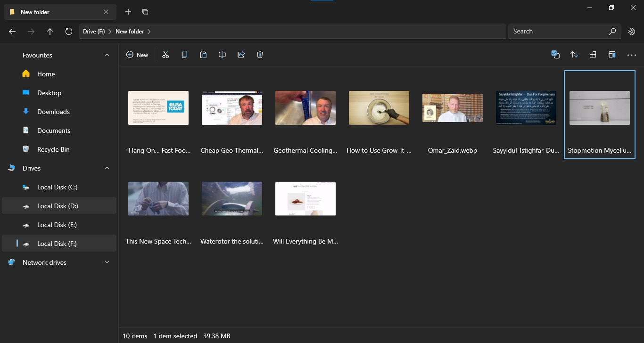The height and width of the screenshot is (343, 644).
Task: Open the layout options dropdown
Action: [x=593, y=55]
